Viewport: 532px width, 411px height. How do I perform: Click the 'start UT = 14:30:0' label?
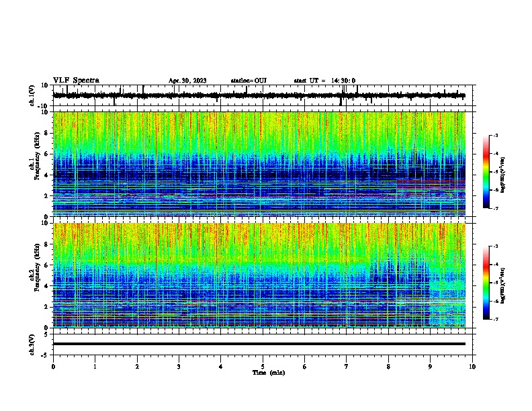click(324, 81)
